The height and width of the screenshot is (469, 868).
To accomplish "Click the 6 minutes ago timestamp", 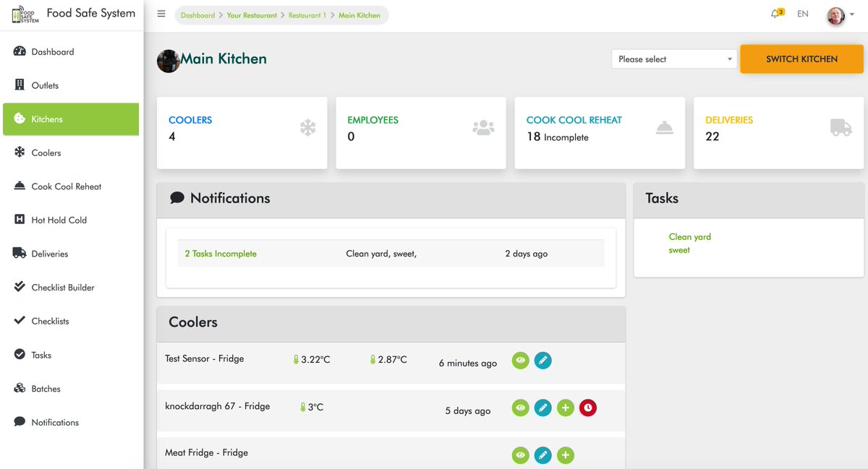I will pyautogui.click(x=468, y=363).
